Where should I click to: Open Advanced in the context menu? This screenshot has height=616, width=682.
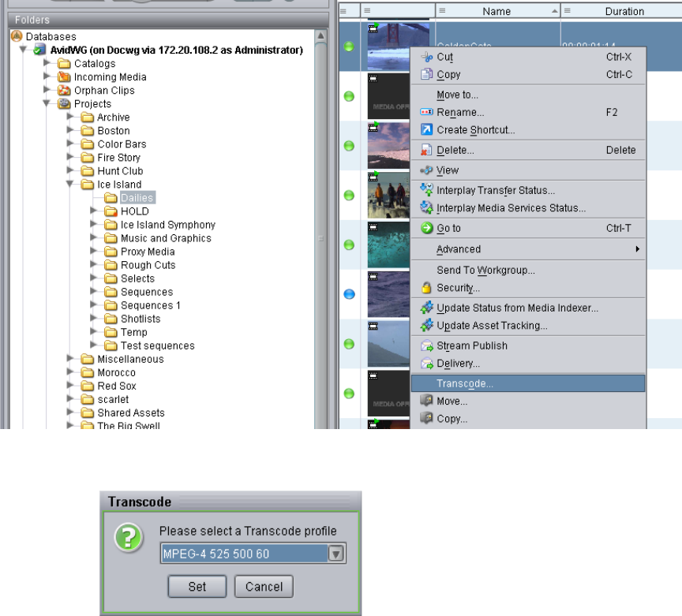click(x=527, y=249)
